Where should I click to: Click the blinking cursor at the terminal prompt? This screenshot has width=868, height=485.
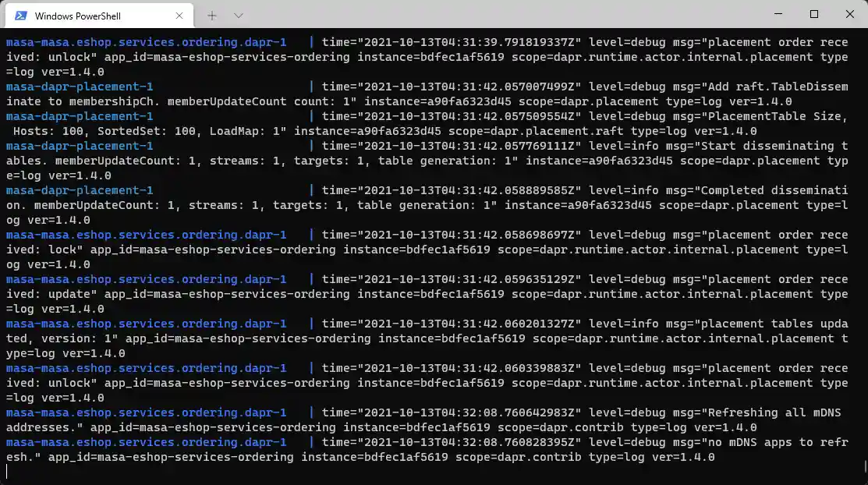[x=6, y=471]
